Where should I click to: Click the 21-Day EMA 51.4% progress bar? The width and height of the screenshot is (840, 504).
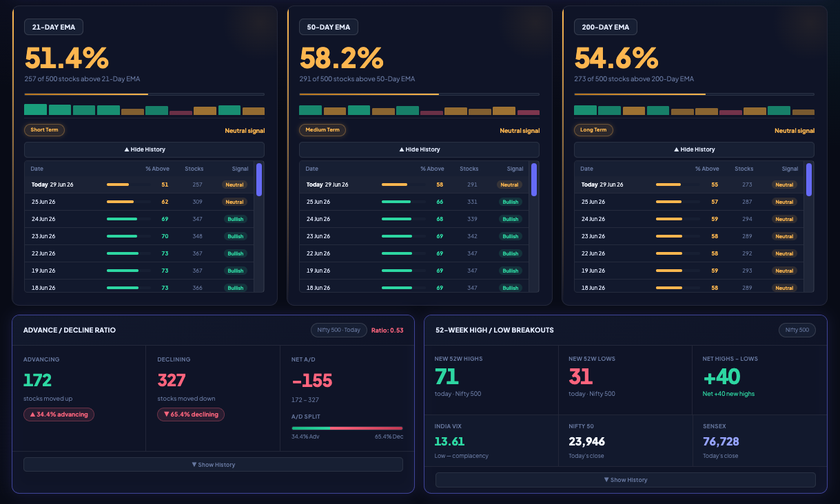(x=144, y=94)
